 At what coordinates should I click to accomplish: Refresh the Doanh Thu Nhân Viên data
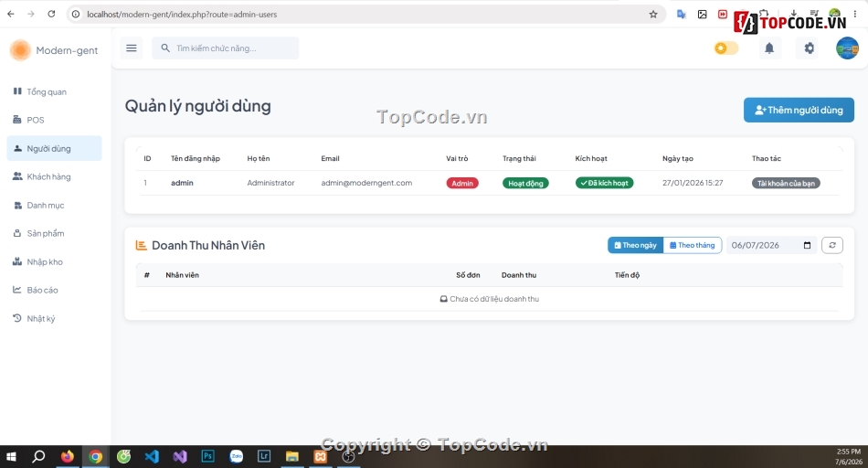(832, 245)
